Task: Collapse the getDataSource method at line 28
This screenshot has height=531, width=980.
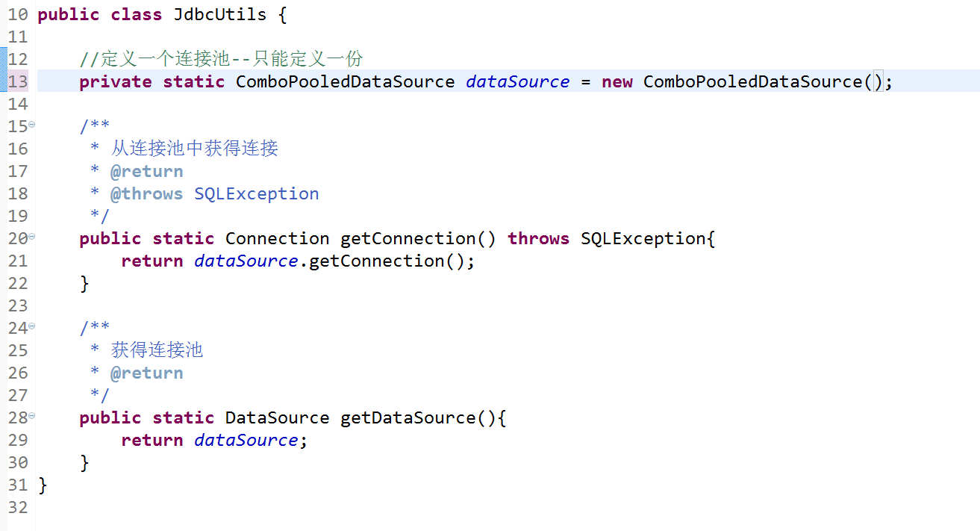Action: pos(32,416)
